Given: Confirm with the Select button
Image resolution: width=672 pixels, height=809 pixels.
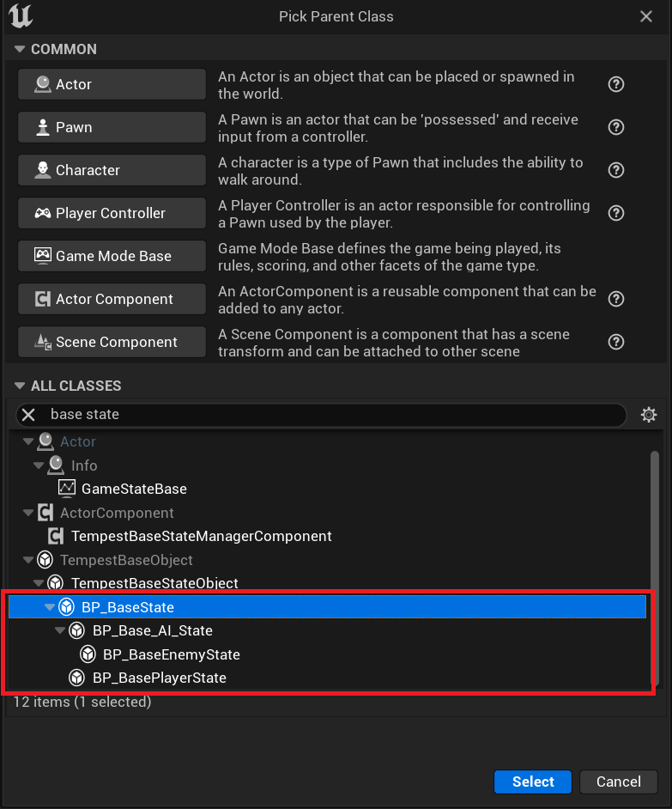Looking at the screenshot, I should 532,782.
